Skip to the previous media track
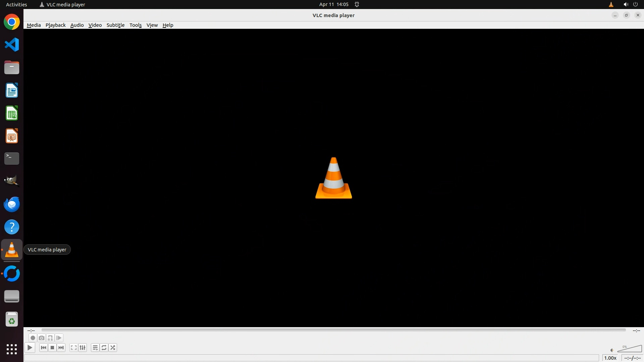Image resolution: width=644 pixels, height=362 pixels. click(44, 348)
